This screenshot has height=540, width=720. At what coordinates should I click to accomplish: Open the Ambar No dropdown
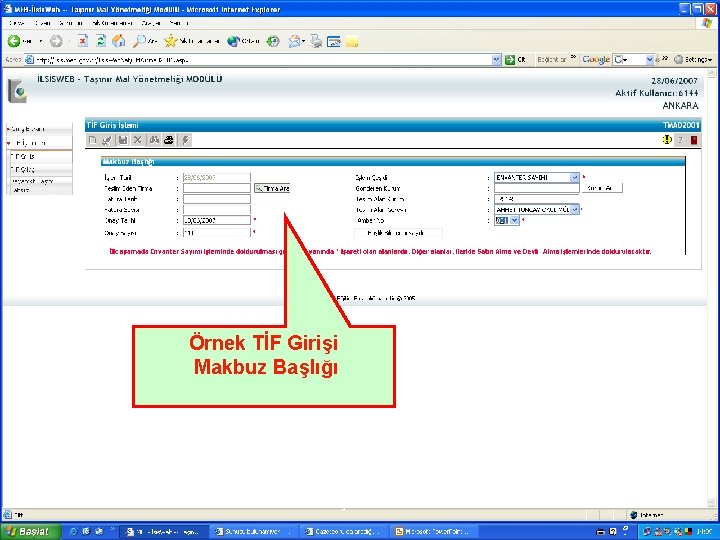click(x=515, y=220)
